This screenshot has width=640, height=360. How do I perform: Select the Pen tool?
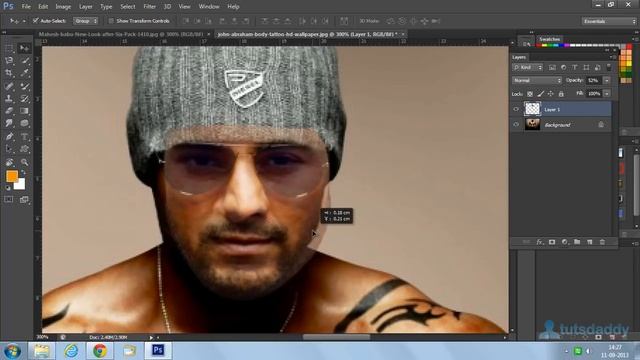point(9,136)
